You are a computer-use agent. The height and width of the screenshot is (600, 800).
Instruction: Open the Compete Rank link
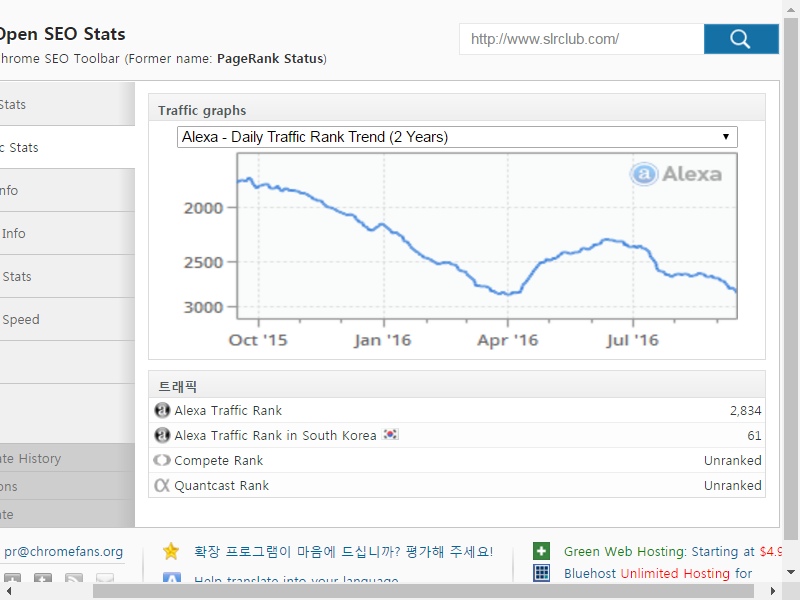pos(218,460)
